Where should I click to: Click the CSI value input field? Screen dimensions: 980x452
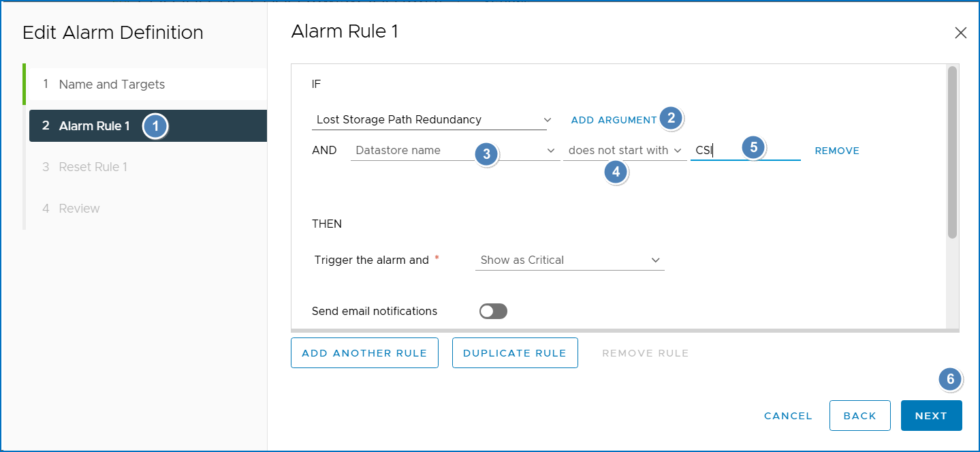click(x=745, y=151)
